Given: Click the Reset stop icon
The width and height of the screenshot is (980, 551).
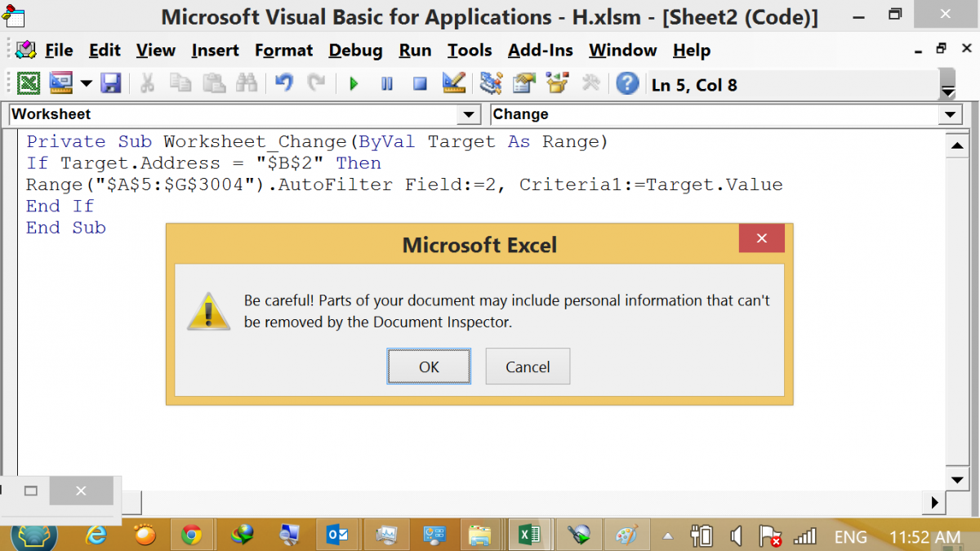Looking at the screenshot, I should (x=420, y=83).
